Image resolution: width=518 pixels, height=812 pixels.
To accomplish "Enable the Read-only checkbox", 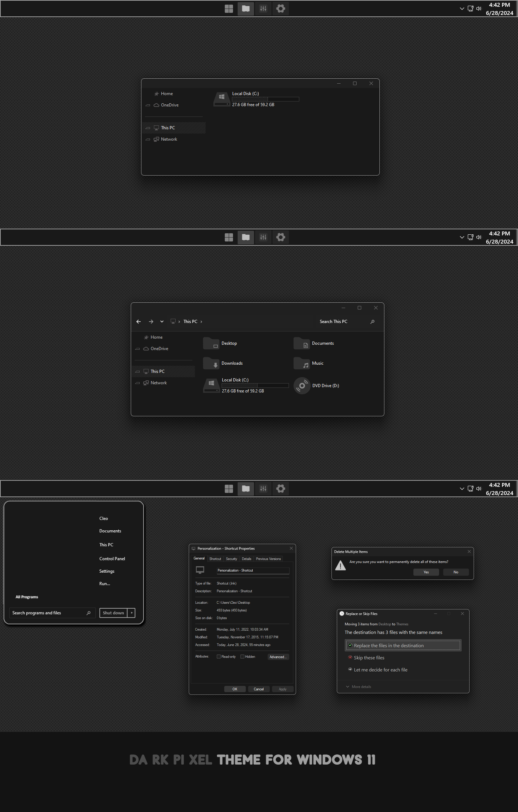I will (219, 657).
